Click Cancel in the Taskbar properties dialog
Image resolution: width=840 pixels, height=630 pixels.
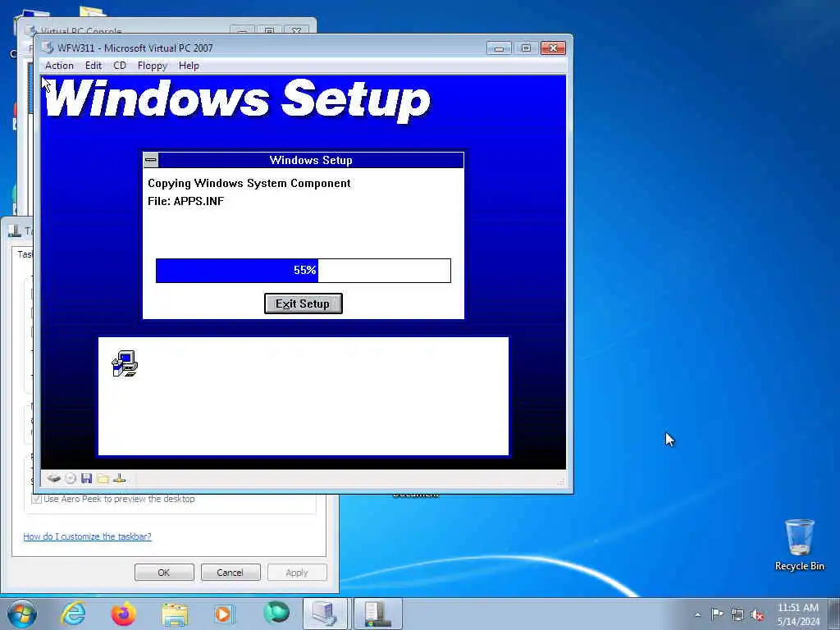(230, 572)
